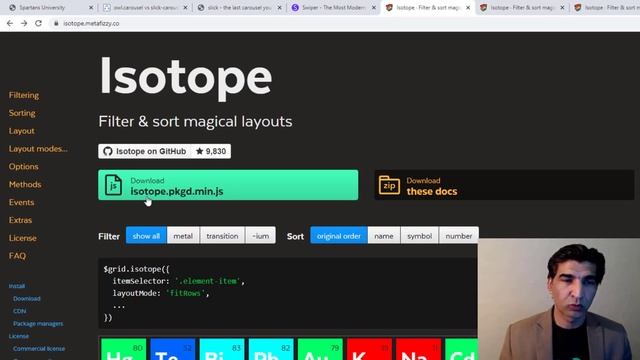Image resolution: width=640 pixels, height=360 pixels.
Task: Close the second Isotope tab
Action: point(562,7)
